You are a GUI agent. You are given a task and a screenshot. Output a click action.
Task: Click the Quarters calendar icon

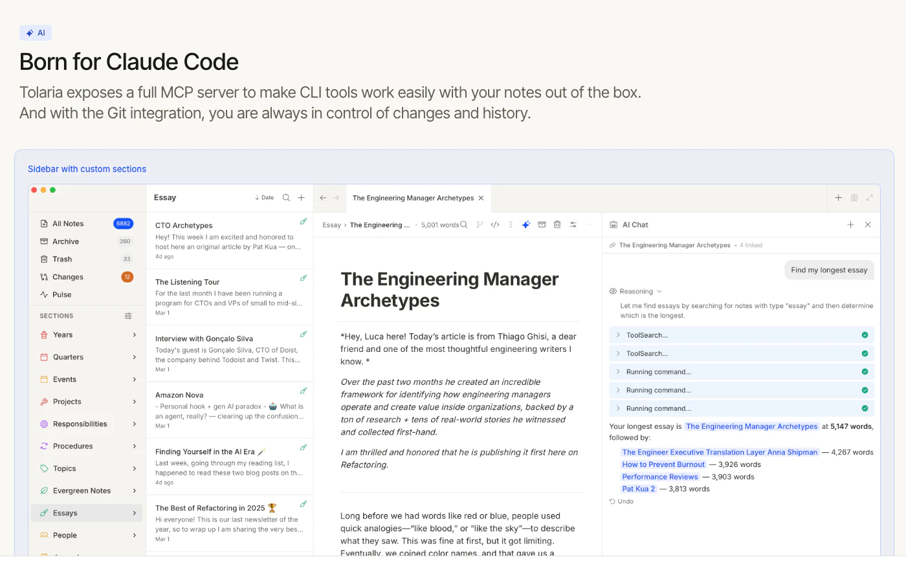tap(44, 357)
